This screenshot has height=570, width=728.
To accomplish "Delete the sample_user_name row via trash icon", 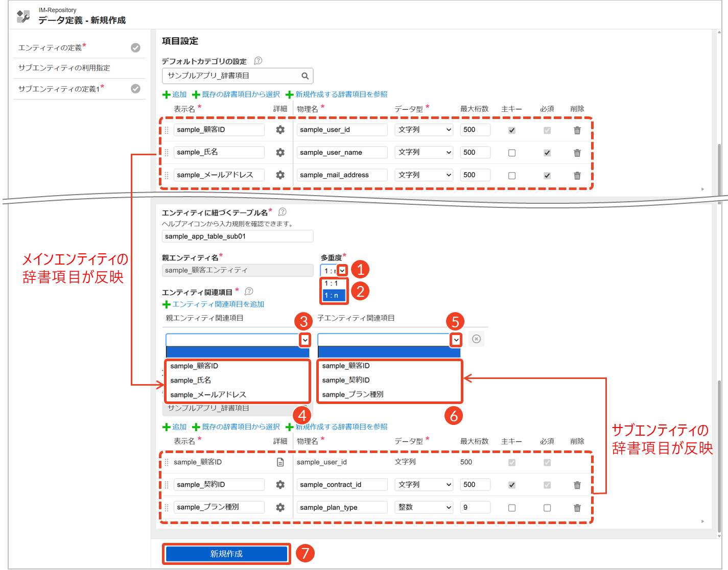I will [x=577, y=153].
